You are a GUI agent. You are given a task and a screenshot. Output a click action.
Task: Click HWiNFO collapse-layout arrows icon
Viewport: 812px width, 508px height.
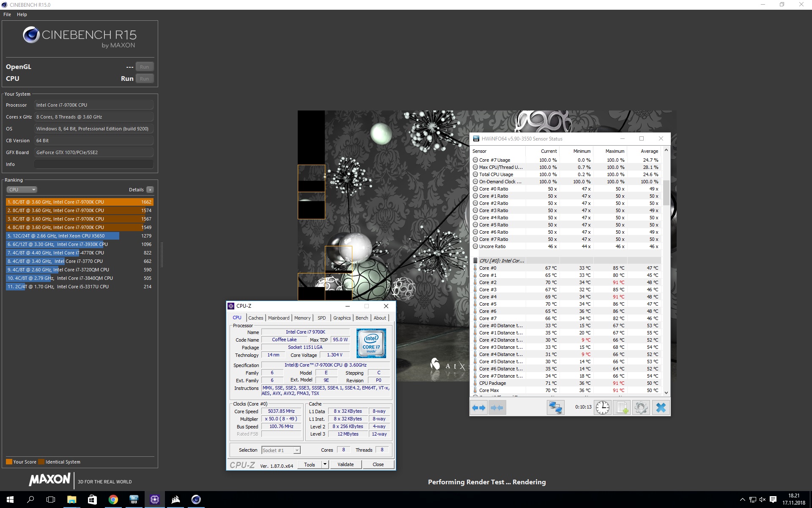[497, 408]
